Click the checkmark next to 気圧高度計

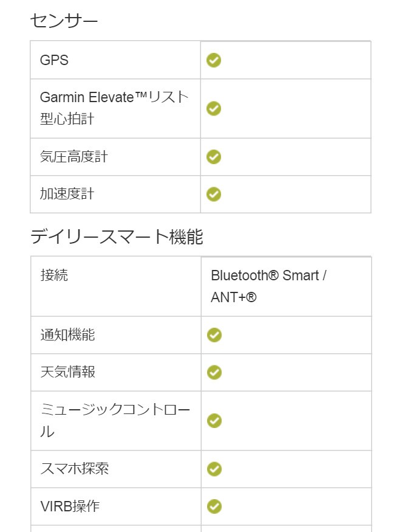click(214, 157)
